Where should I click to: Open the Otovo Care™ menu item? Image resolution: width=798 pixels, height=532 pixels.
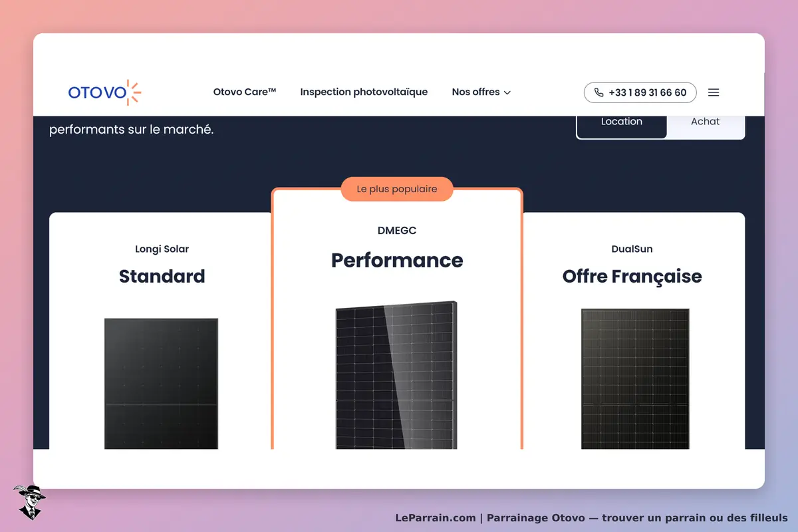click(245, 92)
